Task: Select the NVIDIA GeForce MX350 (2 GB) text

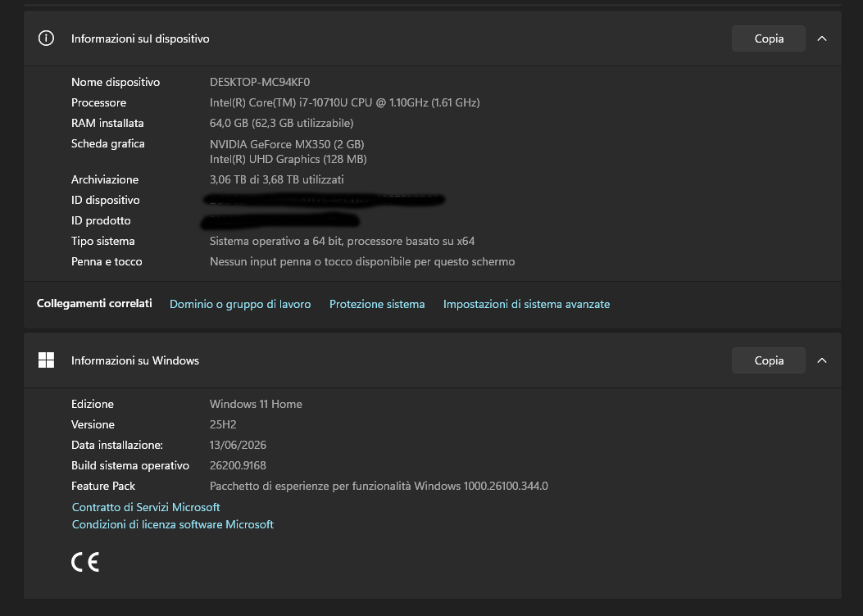Action: (287, 144)
